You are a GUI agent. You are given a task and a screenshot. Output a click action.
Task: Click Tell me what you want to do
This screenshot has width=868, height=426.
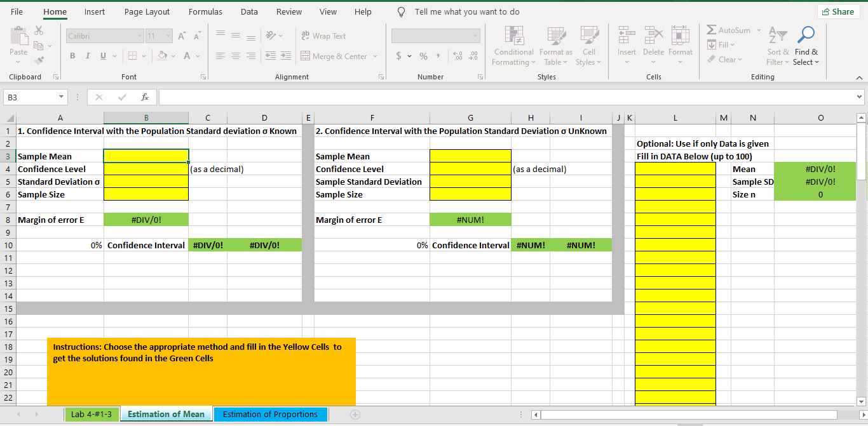(x=466, y=11)
